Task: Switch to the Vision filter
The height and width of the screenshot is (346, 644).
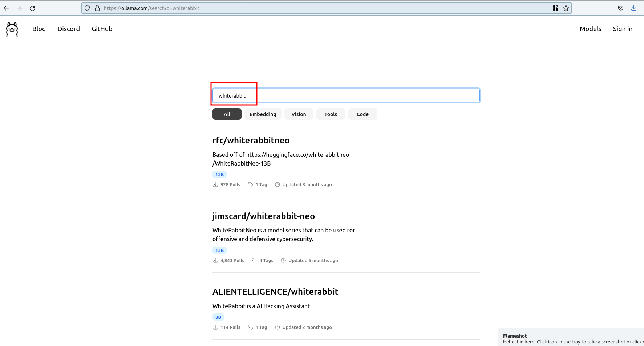Action: click(299, 114)
